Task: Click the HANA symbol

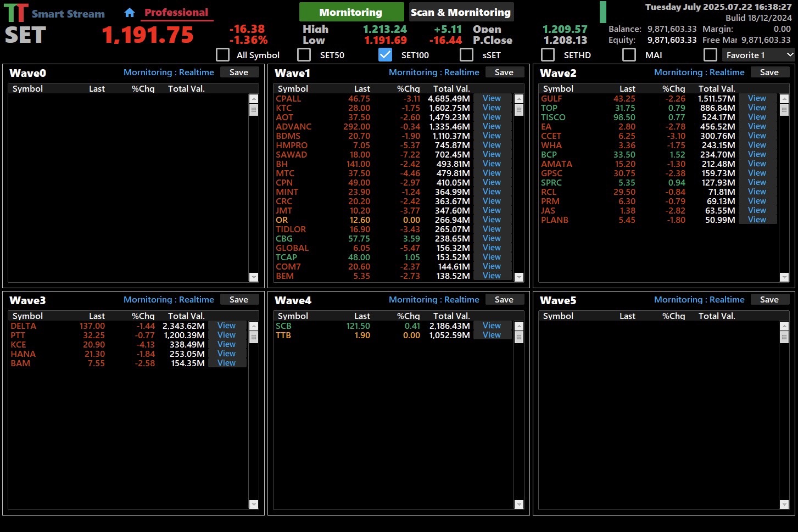Action: [x=23, y=354]
